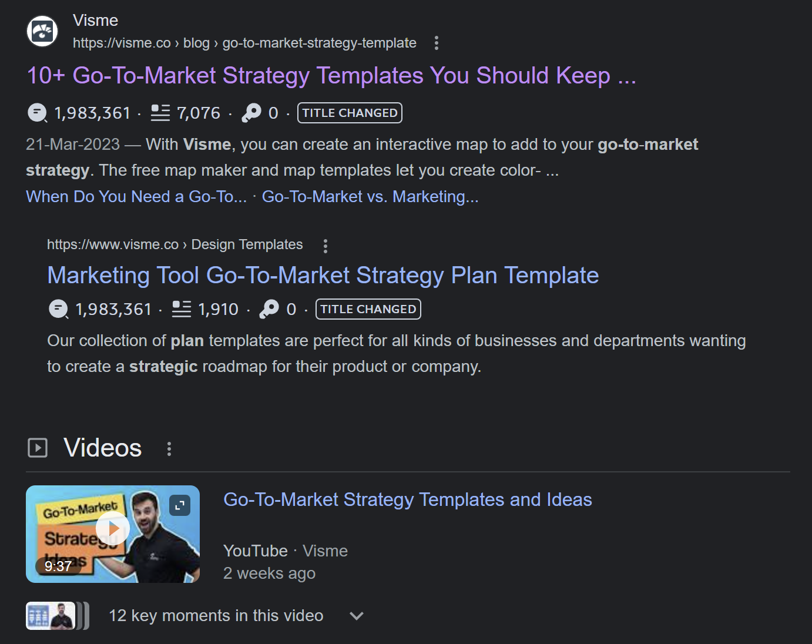The height and width of the screenshot is (644, 812).
Task: Follow the 'When Do You Need a Go-To...' sitelink
Action: [136, 197]
